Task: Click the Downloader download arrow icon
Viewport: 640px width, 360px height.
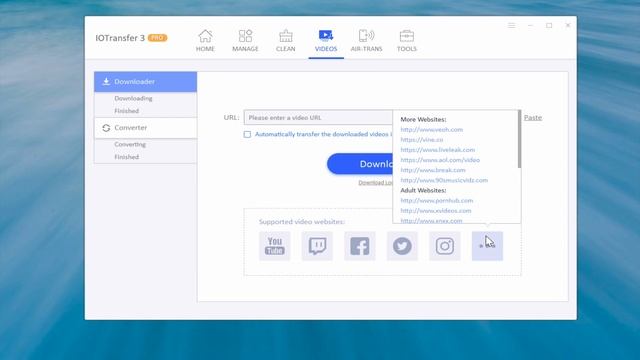Action: point(106,82)
